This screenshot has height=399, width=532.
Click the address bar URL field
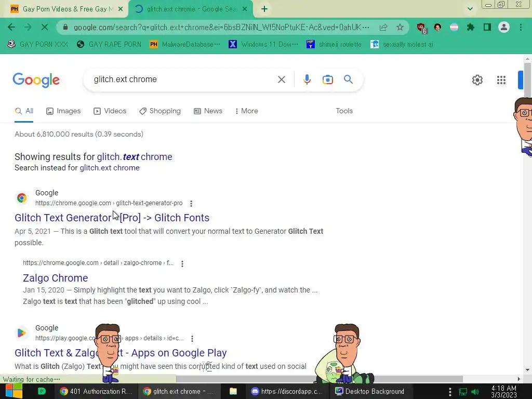[x=221, y=27]
